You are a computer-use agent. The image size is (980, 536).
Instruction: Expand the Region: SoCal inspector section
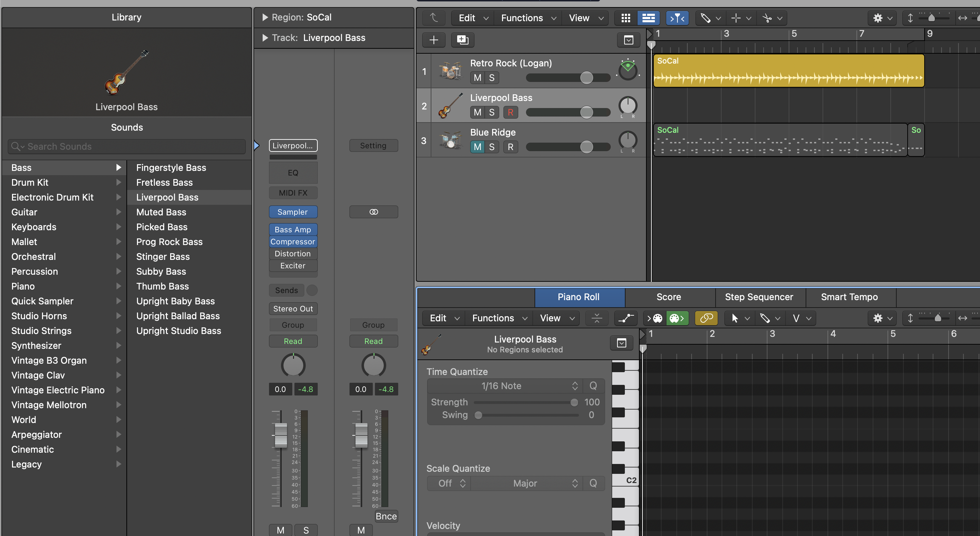(x=265, y=18)
